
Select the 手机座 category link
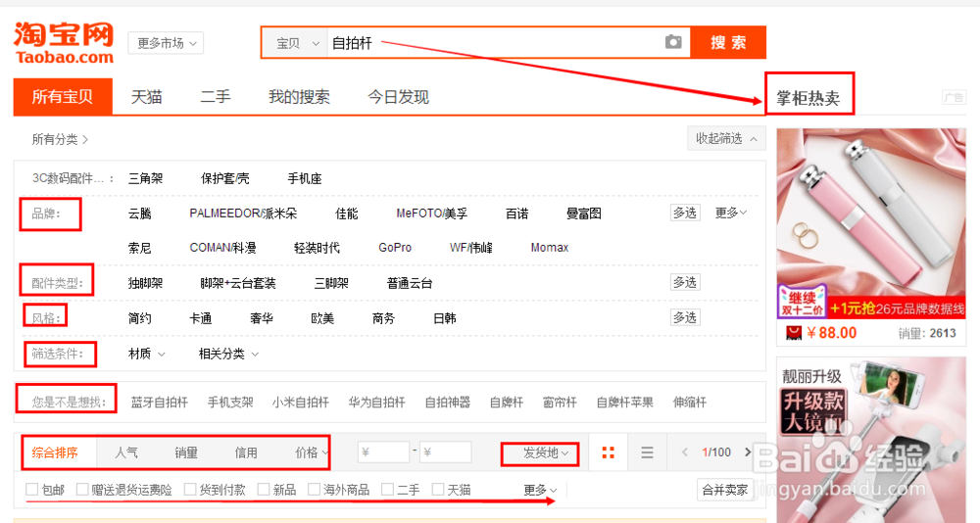pos(305,178)
